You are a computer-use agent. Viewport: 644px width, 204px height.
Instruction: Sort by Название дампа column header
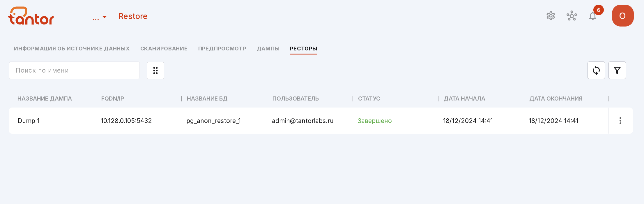pyautogui.click(x=45, y=99)
